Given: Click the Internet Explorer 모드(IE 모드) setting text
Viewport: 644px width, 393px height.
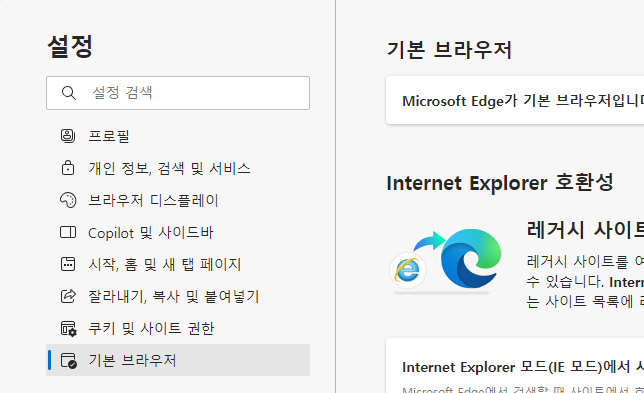Looking at the screenshot, I should [x=523, y=367].
